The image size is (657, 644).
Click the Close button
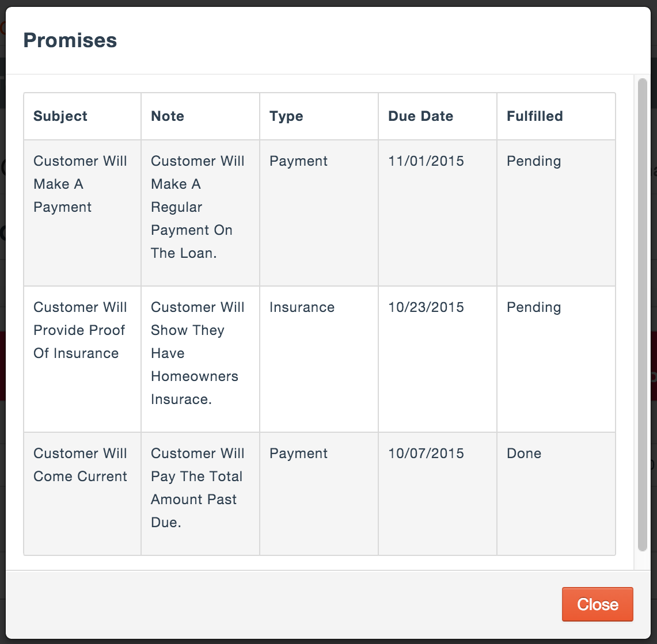pyautogui.click(x=597, y=604)
